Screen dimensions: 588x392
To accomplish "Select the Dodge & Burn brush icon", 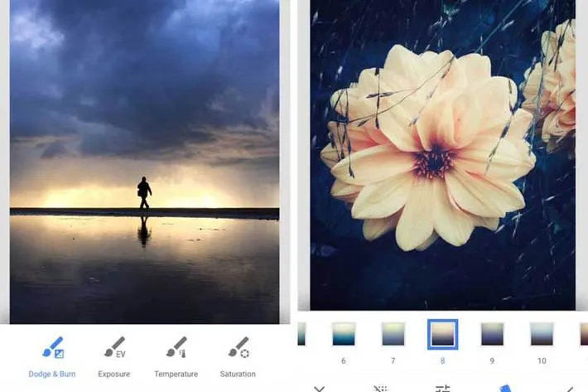I will point(53,347).
